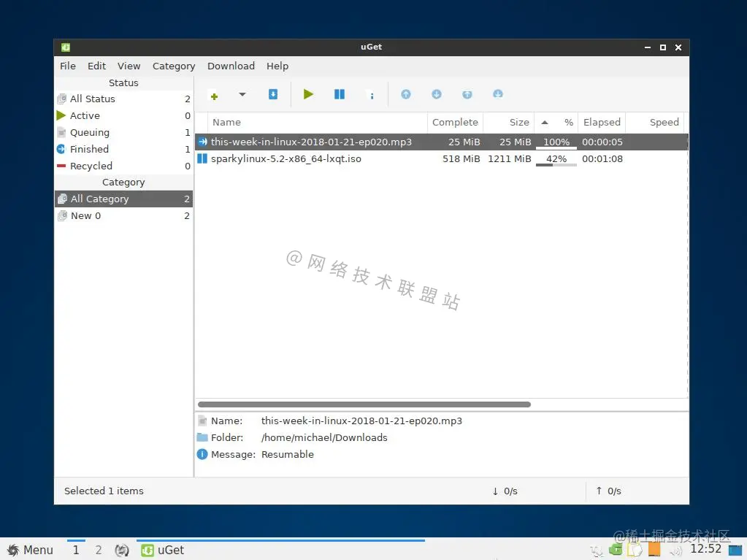Sort by the Elapsed column header
The image size is (747, 560).
pos(602,123)
